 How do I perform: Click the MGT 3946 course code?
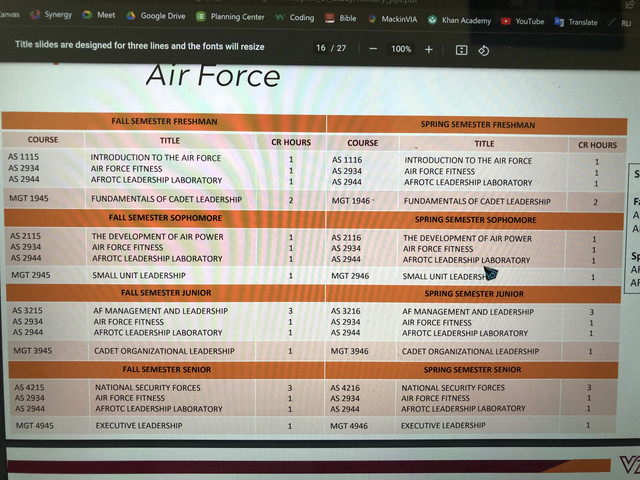349,351
